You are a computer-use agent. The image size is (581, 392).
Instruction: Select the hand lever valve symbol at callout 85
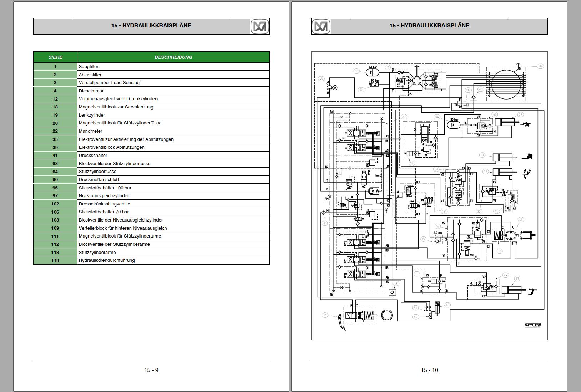pyautogui.click(x=351, y=315)
